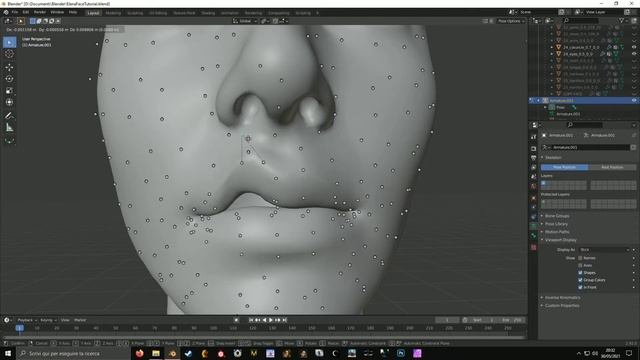Click the Windows Start button
Screen dimensions: 640x360
click(8, 353)
